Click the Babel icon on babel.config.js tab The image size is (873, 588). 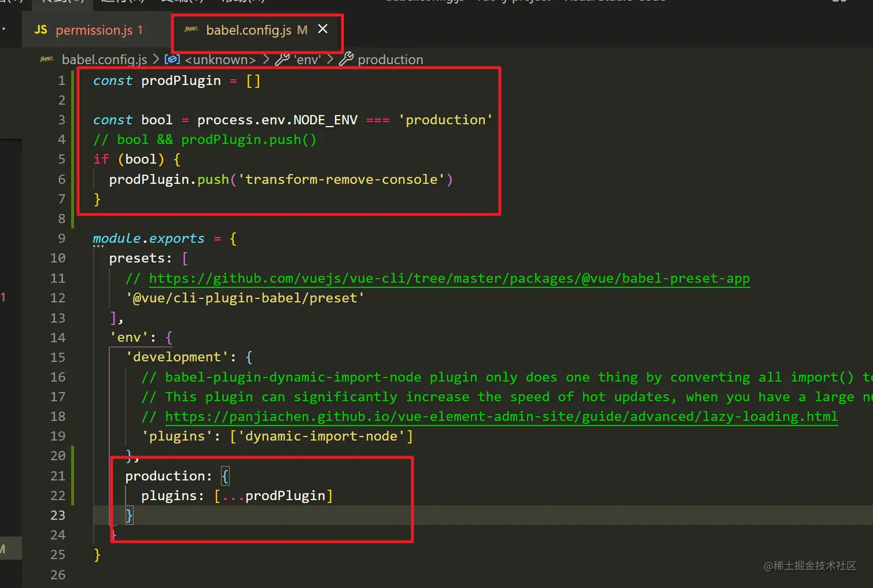(x=191, y=29)
